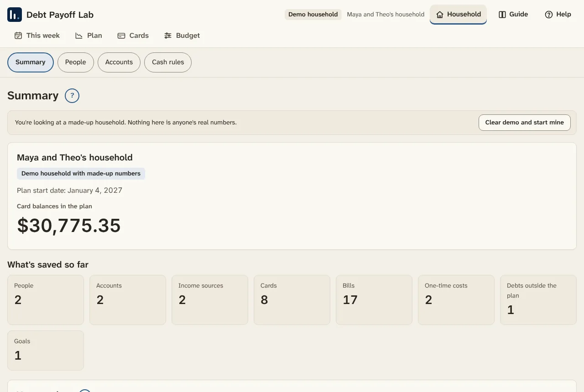584x392 pixels.
Task: Click the Goals count card
Action: [x=46, y=351]
